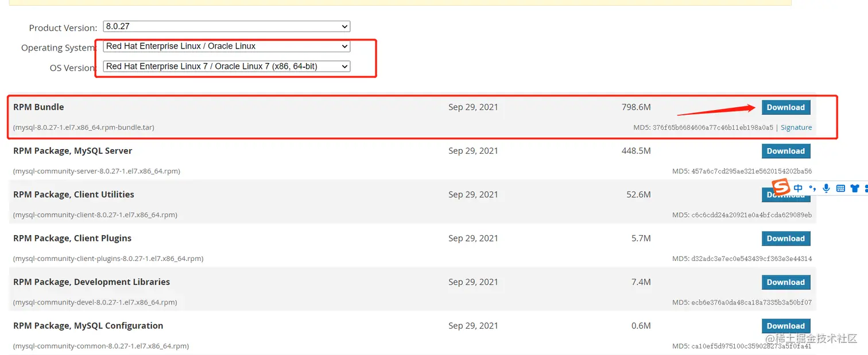Click the mysql-community-common rpm filename

click(101, 346)
